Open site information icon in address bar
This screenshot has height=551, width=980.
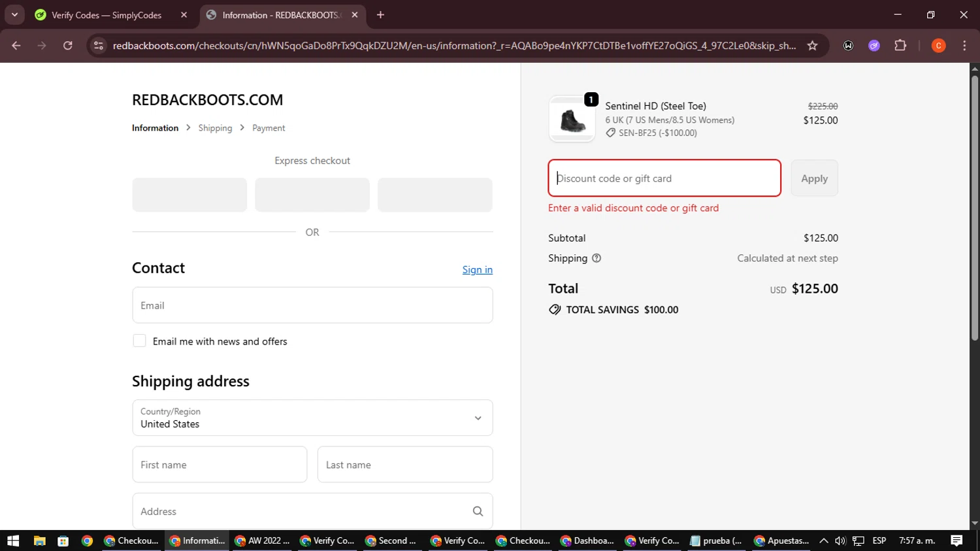click(x=99, y=46)
